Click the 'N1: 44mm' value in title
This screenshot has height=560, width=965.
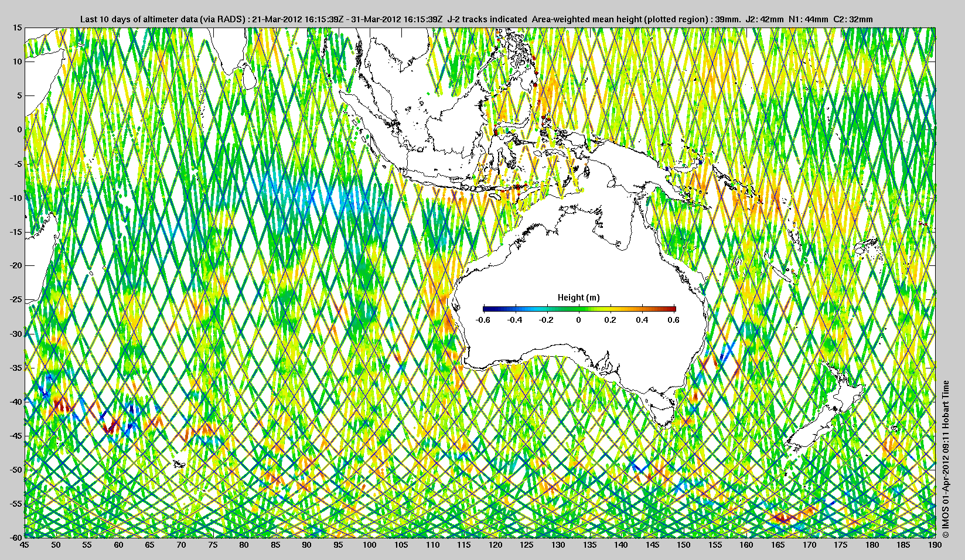(809, 19)
